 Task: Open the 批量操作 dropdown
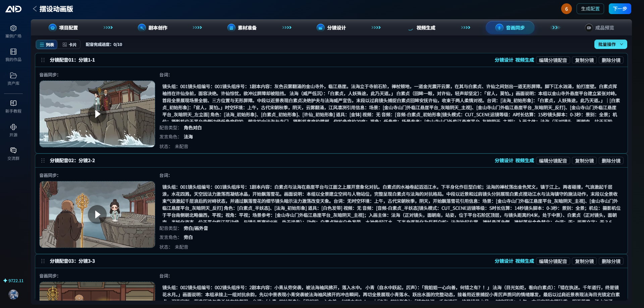coord(610,44)
